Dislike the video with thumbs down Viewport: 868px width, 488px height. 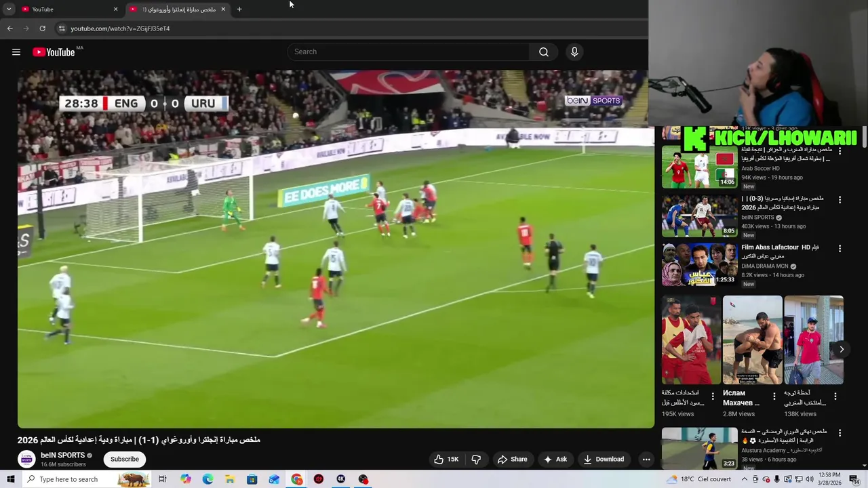point(476,459)
